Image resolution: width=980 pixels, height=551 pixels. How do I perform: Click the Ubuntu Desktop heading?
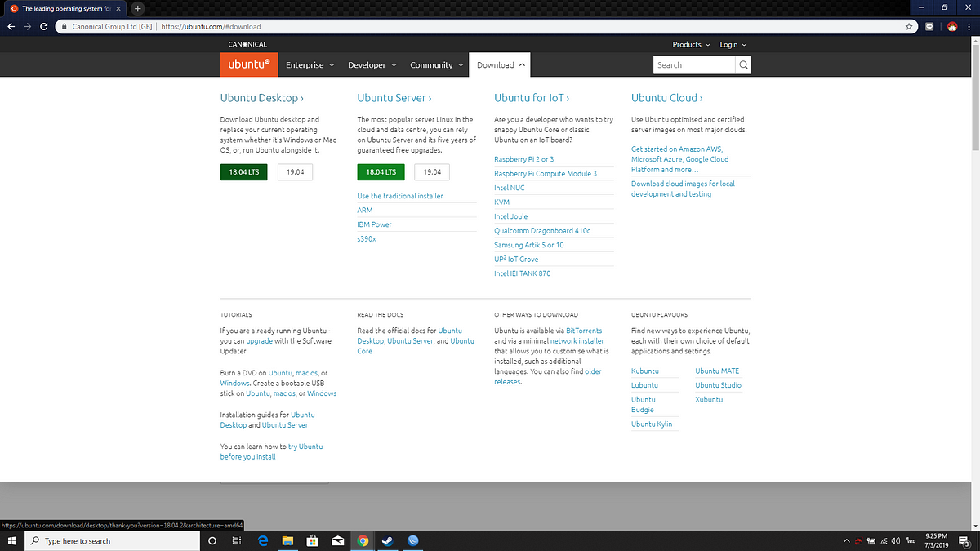[x=262, y=98]
